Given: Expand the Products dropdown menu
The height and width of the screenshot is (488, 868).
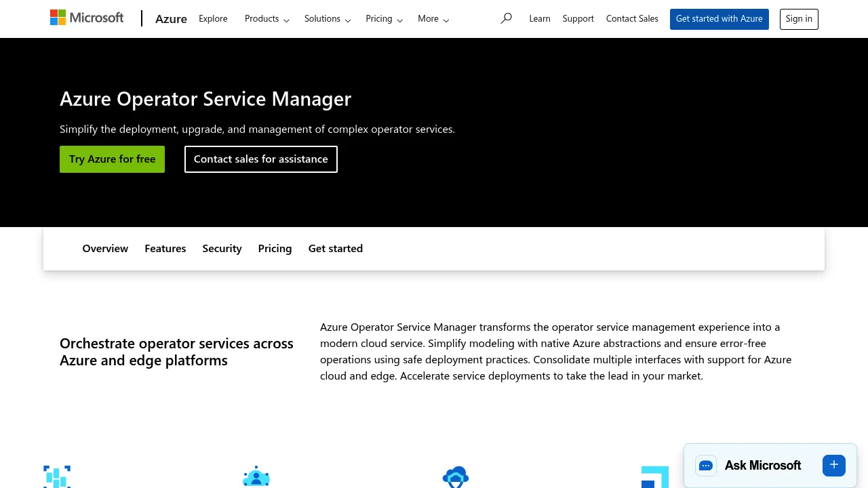Looking at the screenshot, I should [x=267, y=19].
